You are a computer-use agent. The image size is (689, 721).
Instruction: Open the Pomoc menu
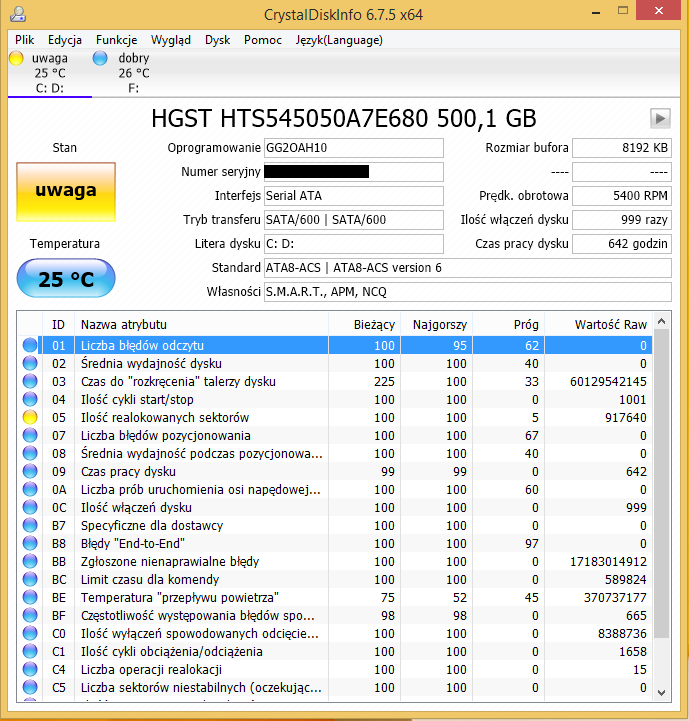pyautogui.click(x=263, y=40)
